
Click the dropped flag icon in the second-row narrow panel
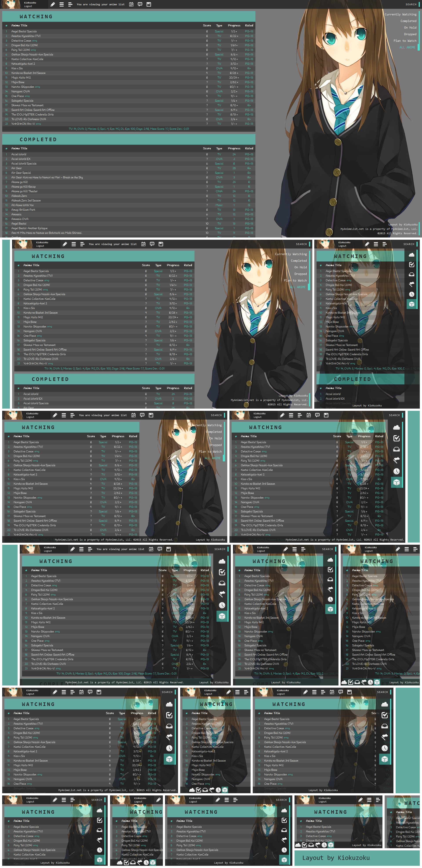[411, 284]
